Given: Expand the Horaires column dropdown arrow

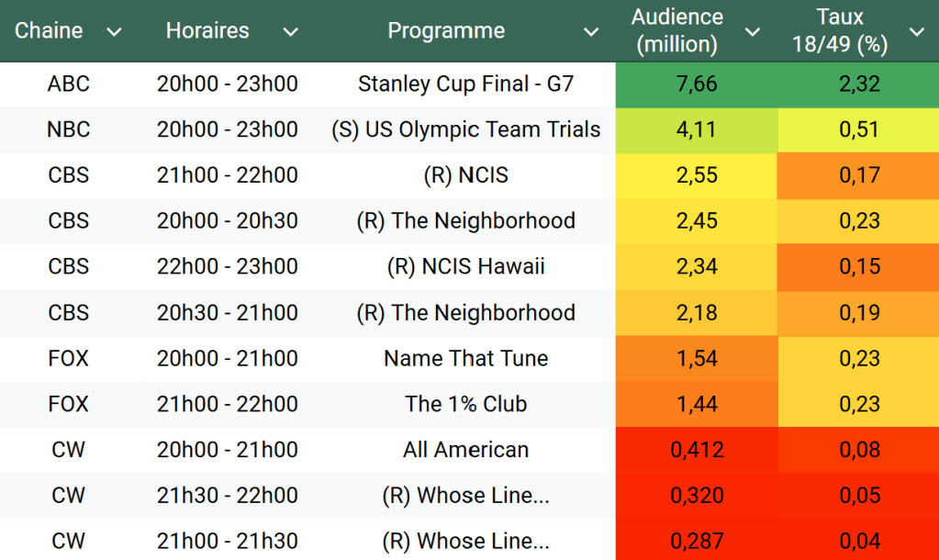Looking at the screenshot, I should point(290,32).
